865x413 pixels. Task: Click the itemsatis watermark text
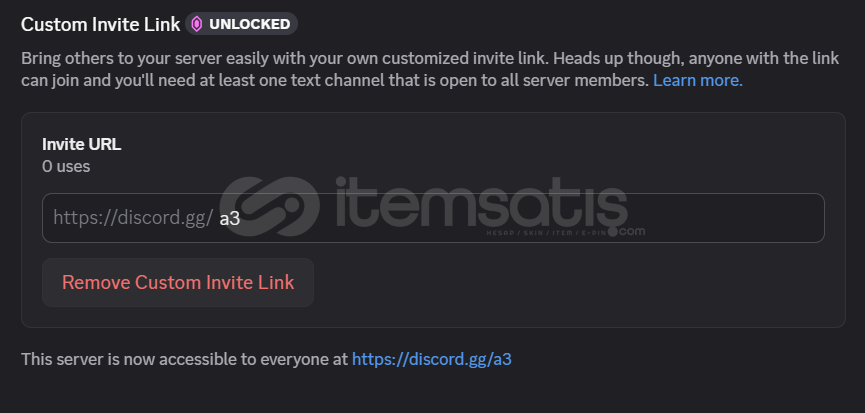point(480,205)
